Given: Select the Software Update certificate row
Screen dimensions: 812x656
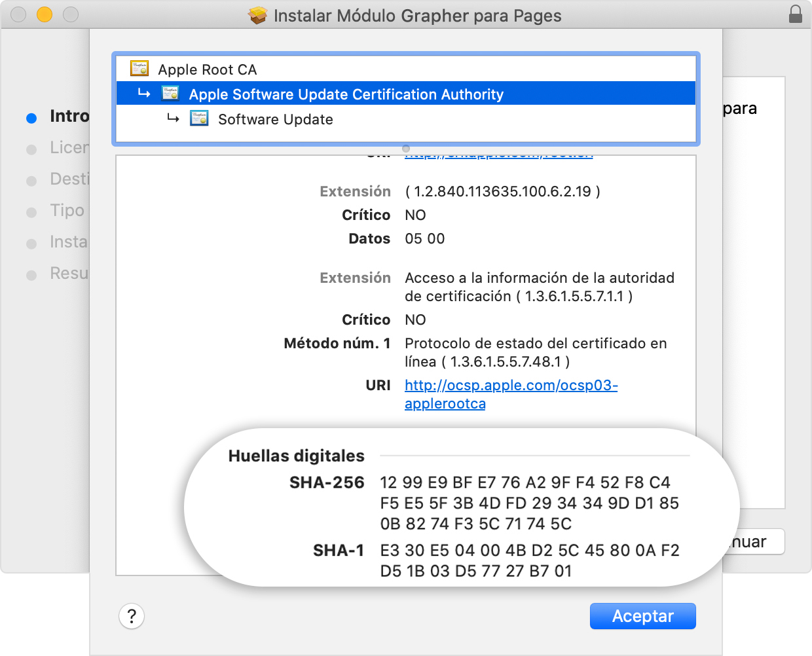Looking at the screenshot, I should coord(406,118).
